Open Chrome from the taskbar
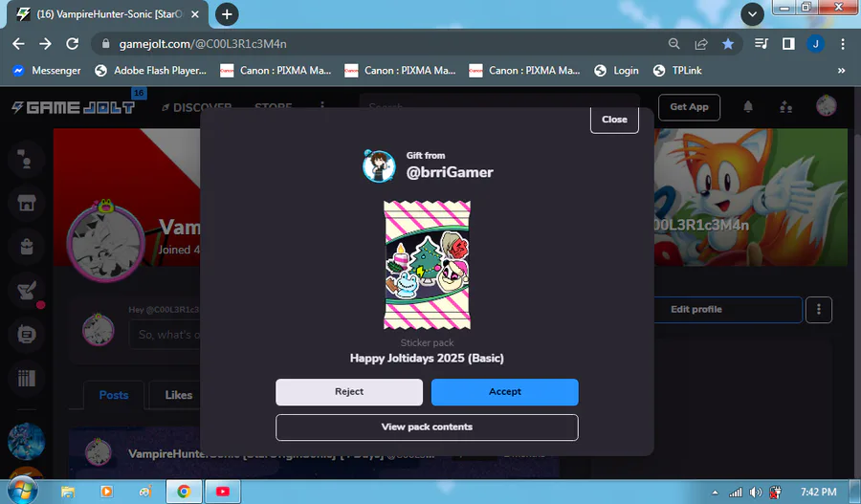861x504 pixels. point(184,492)
